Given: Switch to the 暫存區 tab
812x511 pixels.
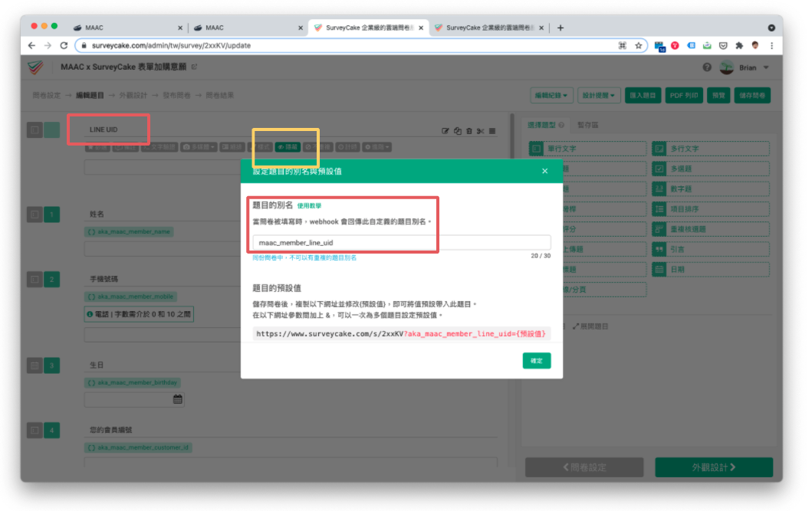Looking at the screenshot, I should point(588,125).
